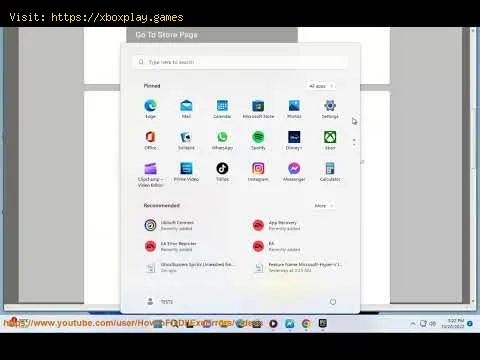The height and width of the screenshot is (360, 480).
Task: Switch pinned apps page using side dots
Action: (x=354, y=142)
